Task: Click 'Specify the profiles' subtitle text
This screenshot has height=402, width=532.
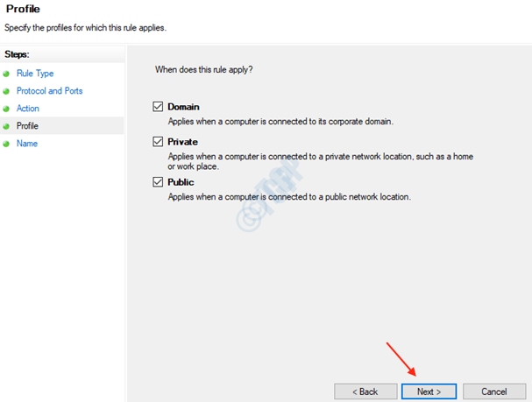Action: click(x=86, y=28)
